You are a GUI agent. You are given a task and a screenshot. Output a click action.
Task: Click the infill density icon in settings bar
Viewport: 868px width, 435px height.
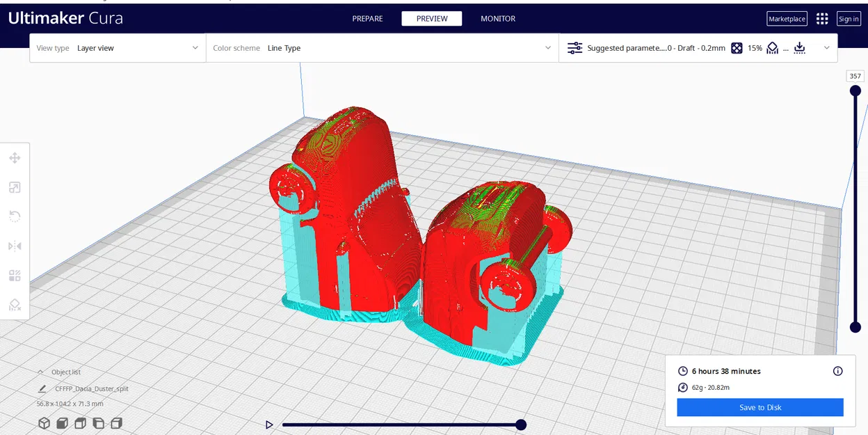(x=737, y=48)
